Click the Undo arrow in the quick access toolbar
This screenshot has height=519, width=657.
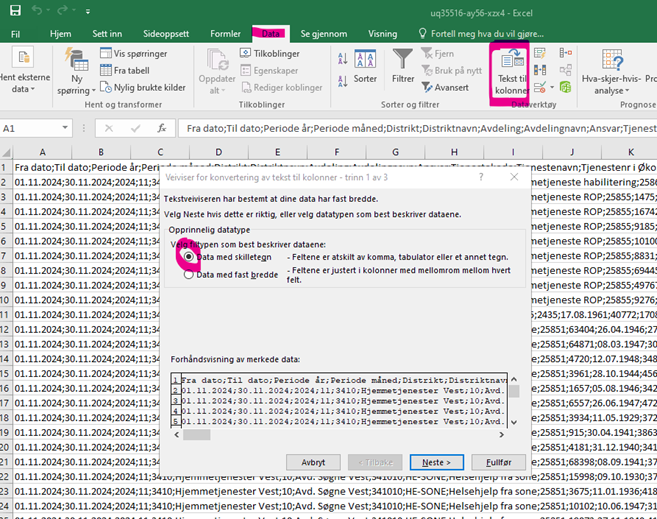tap(37, 10)
